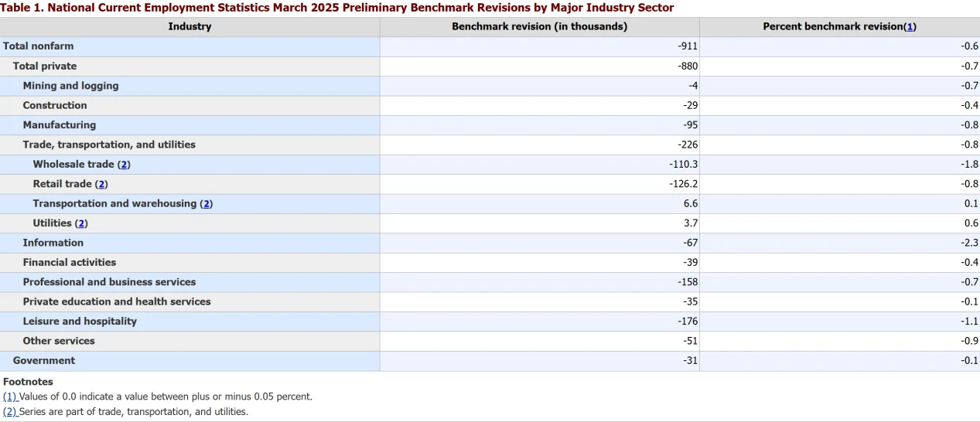
Task: Select the 'Industry' column header
Action: tap(190, 26)
